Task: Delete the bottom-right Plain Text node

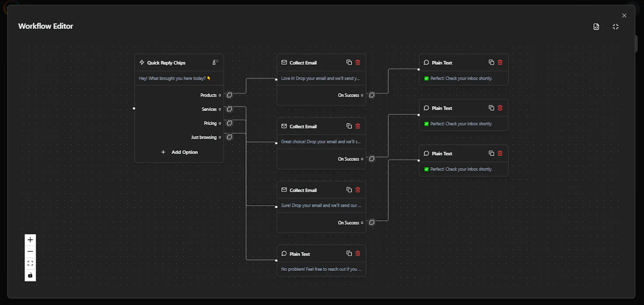Action: pyautogui.click(x=500, y=153)
